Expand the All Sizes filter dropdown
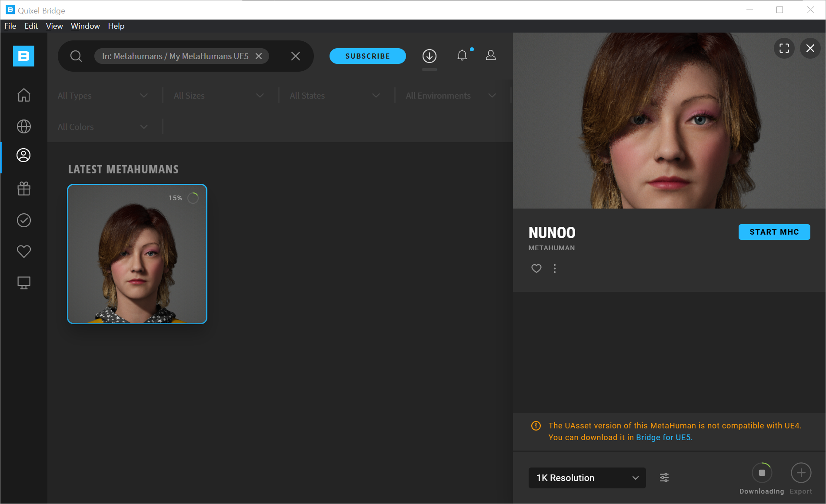This screenshot has height=504, width=826. click(x=219, y=96)
